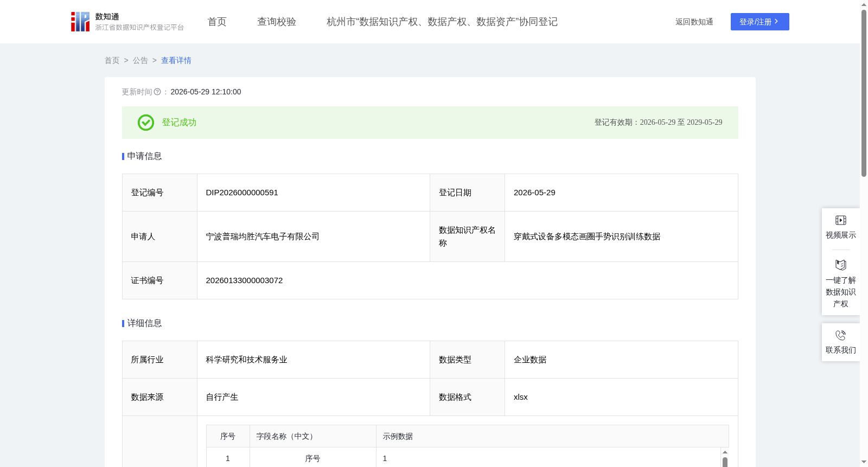The height and width of the screenshot is (467, 868).
Task: Go to 首页 in the breadcrumb
Action: (x=112, y=60)
